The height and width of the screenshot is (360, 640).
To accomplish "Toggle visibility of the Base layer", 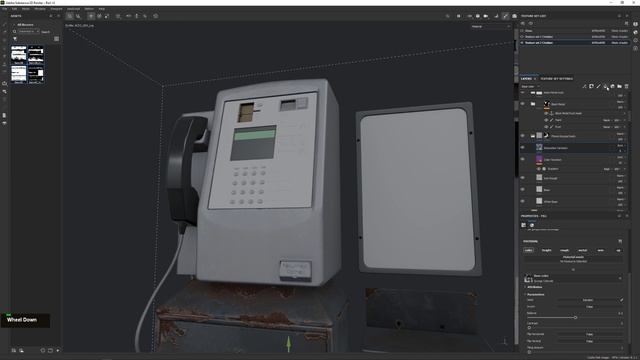I will [x=522, y=190].
